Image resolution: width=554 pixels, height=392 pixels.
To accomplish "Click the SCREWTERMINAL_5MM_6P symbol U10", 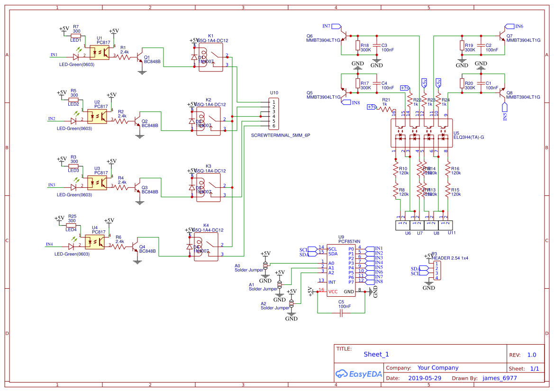I will click(272, 114).
